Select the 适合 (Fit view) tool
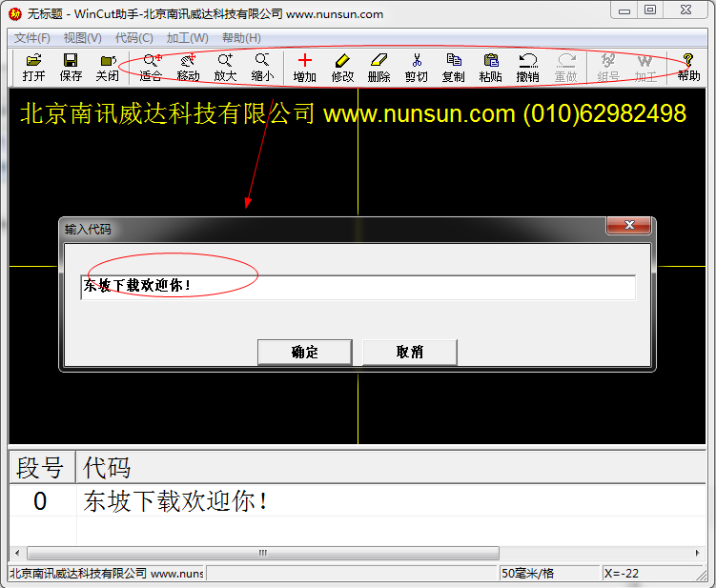This screenshot has width=716, height=588. click(x=151, y=68)
